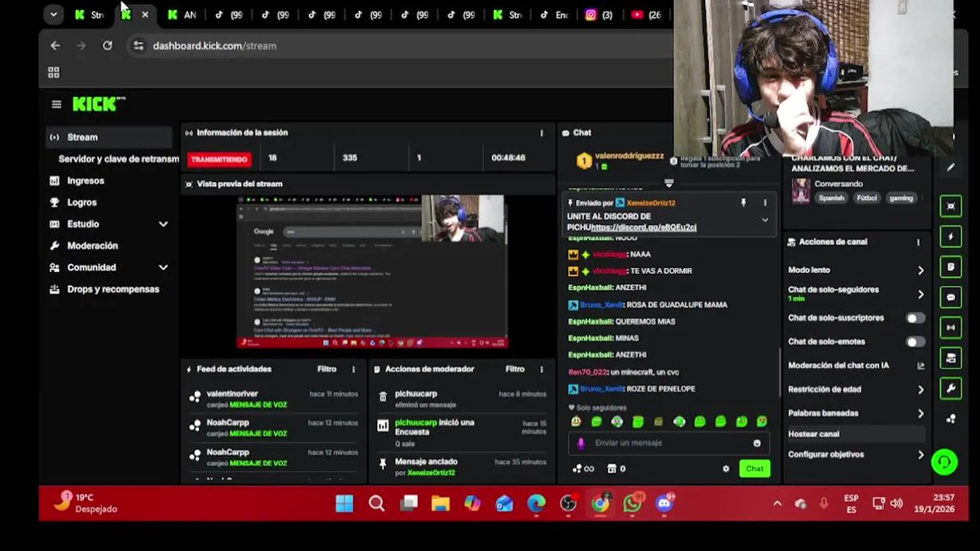Open Información de la sesión options menu
The width and height of the screenshot is (980, 551).
[x=541, y=133]
